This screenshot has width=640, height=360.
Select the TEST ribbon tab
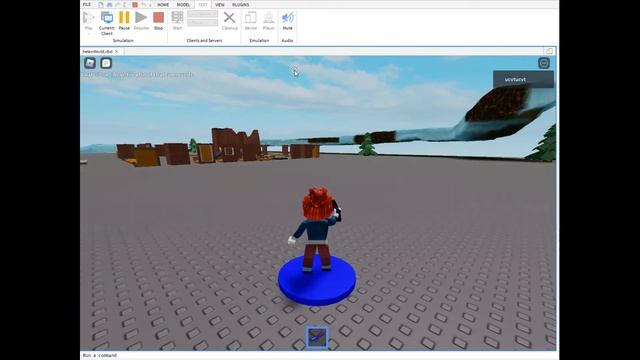pyautogui.click(x=203, y=5)
